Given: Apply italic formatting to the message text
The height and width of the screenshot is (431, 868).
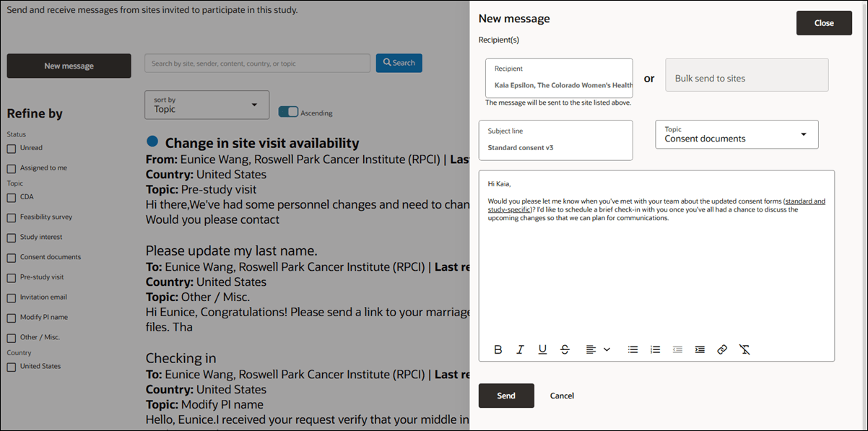Looking at the screenshot, I should point(520,349).
